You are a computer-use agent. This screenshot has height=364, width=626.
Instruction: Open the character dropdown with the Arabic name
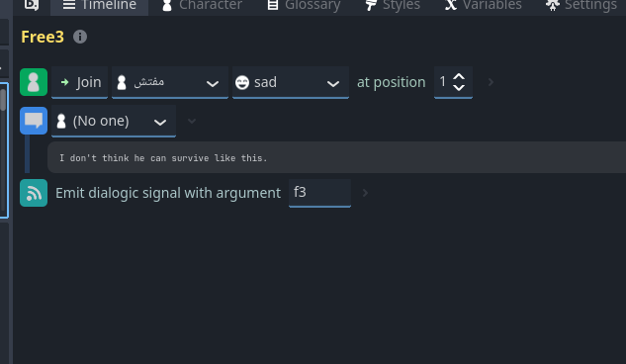[170, 82]
